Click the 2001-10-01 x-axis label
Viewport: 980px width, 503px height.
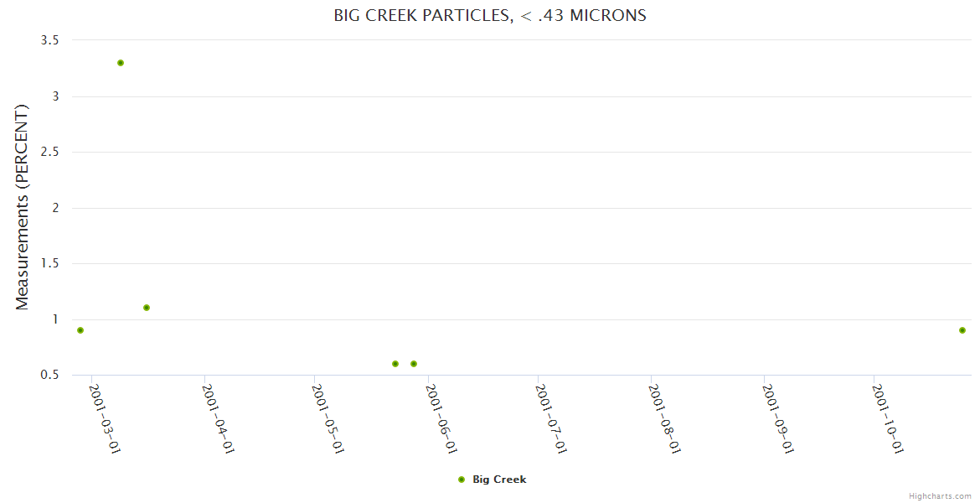(886, 418)
